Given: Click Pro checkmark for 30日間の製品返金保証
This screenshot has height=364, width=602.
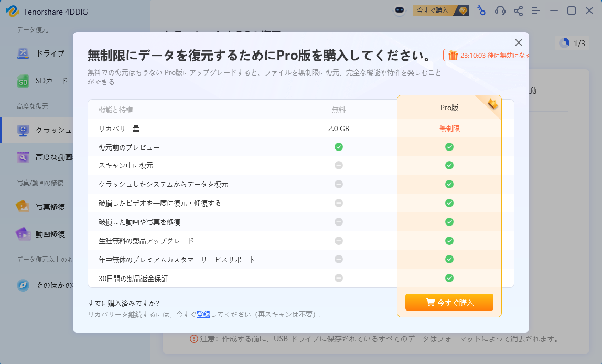Looking at the screenshot, I should (x=449, y=278).
